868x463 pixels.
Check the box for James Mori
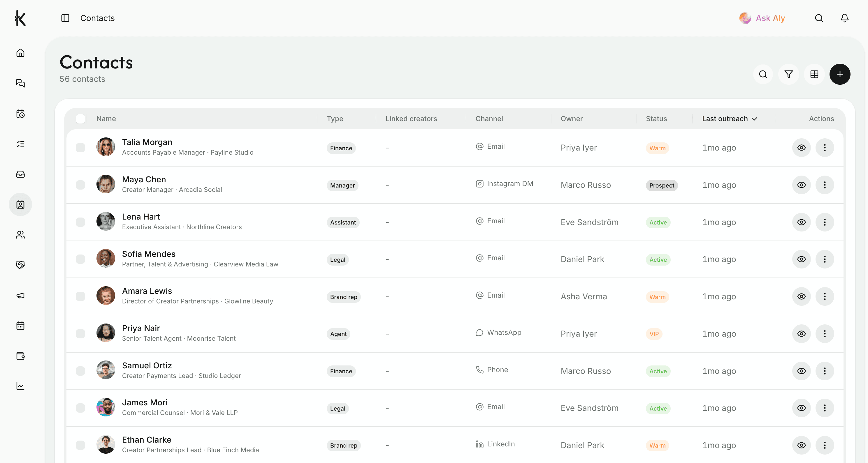(80, 408)
